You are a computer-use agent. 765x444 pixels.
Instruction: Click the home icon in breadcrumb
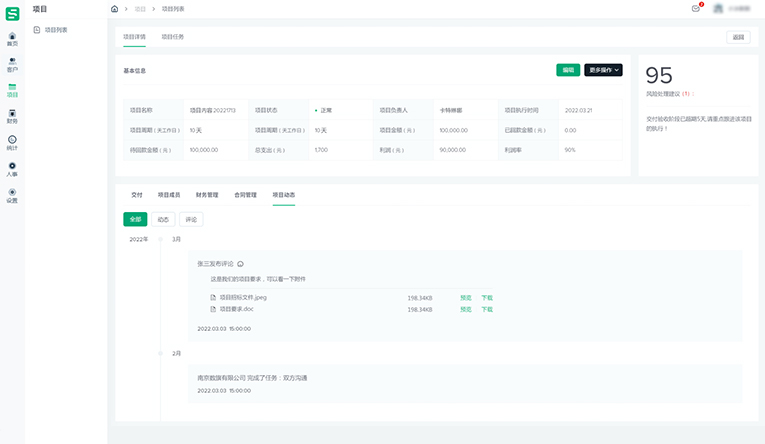pos(115,8)
